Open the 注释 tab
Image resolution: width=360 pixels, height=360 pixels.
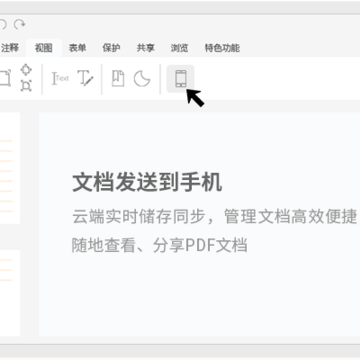pyautogui.click(x=10, y=48)
